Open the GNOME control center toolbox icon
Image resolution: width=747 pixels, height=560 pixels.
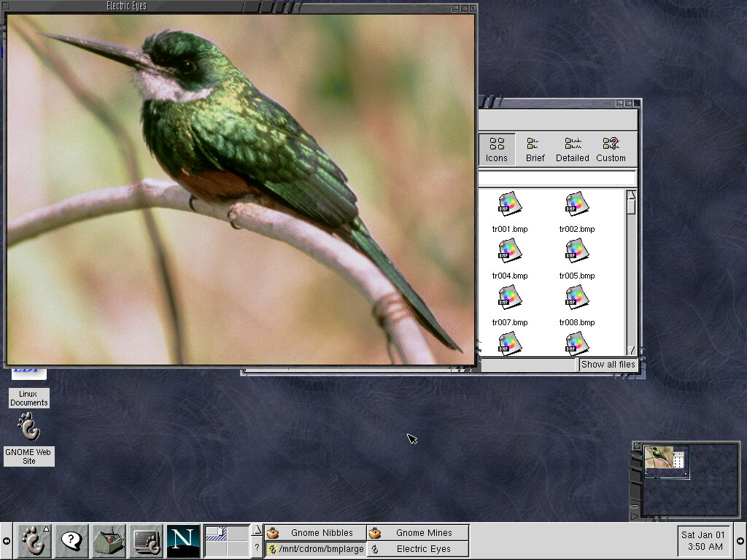(109, 541)
